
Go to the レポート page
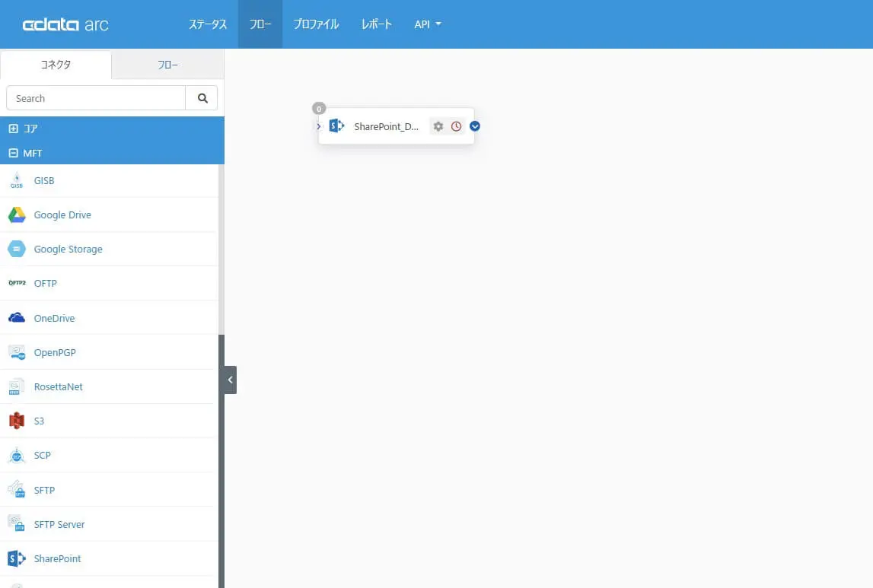point(376,24)
